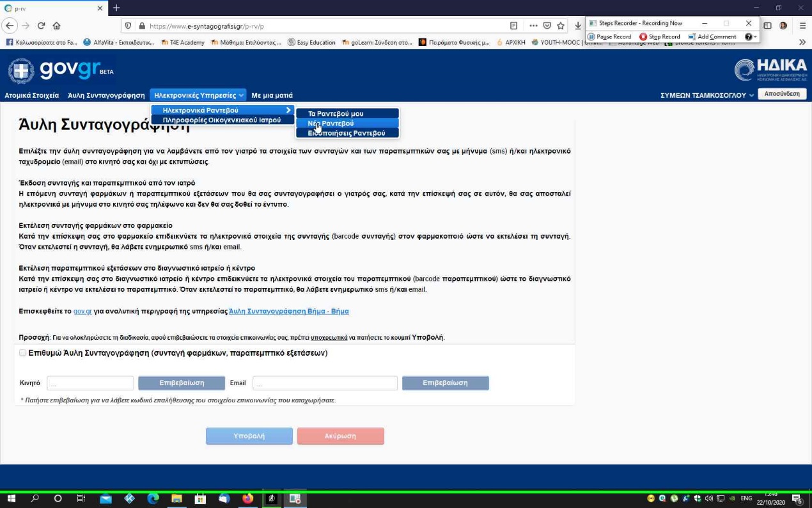The image size is (812, 508).
Task: Open a new browser tab
Action: click(x=116, y=8)
